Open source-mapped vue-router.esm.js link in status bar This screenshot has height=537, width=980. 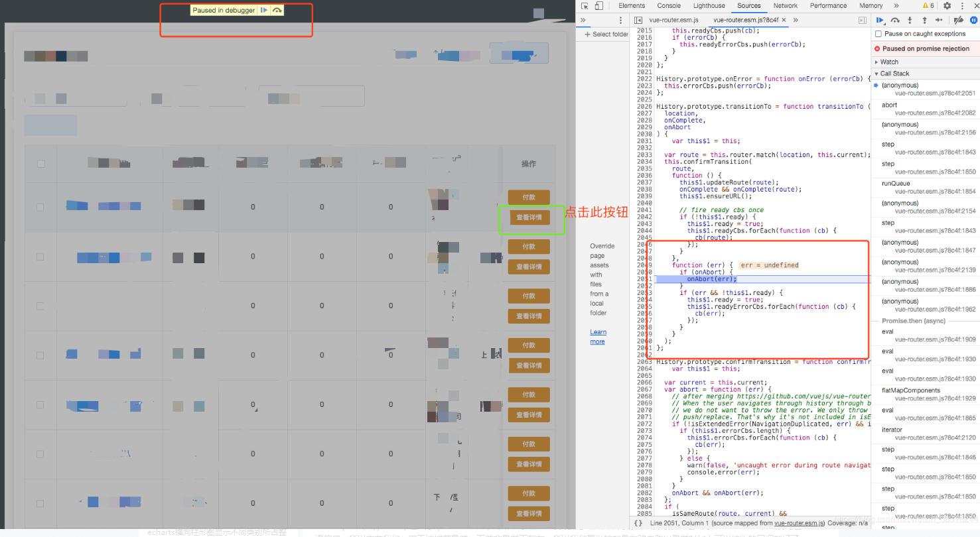[800, 523]
